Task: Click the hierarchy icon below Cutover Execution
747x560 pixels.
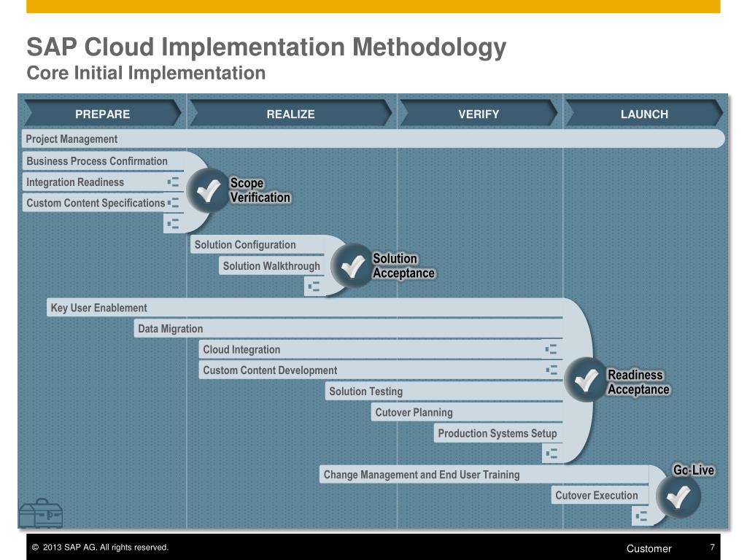Action: (642, 516)
